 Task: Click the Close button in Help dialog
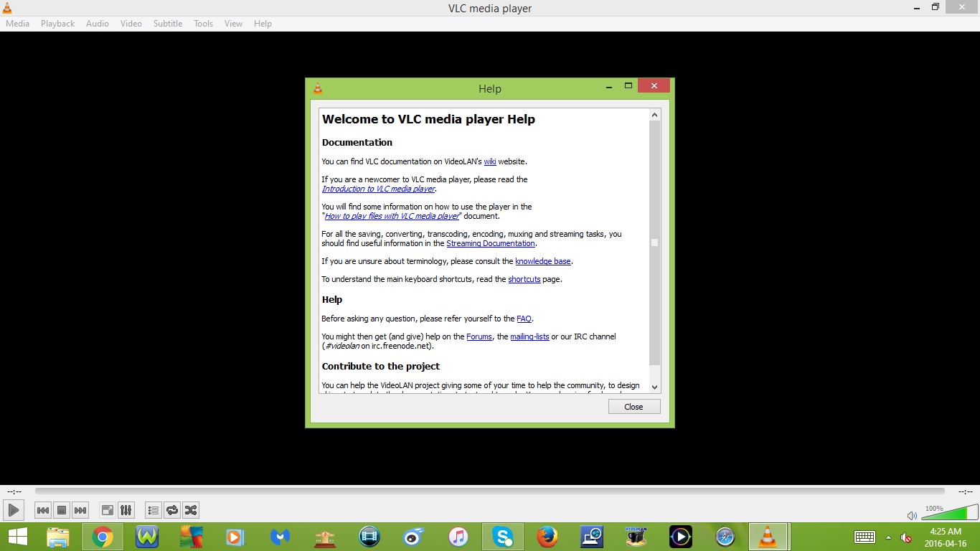634,407
